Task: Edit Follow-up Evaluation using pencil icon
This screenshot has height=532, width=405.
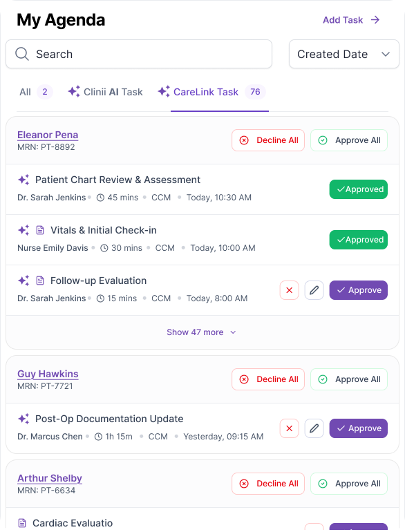Action: pos(314,290)
